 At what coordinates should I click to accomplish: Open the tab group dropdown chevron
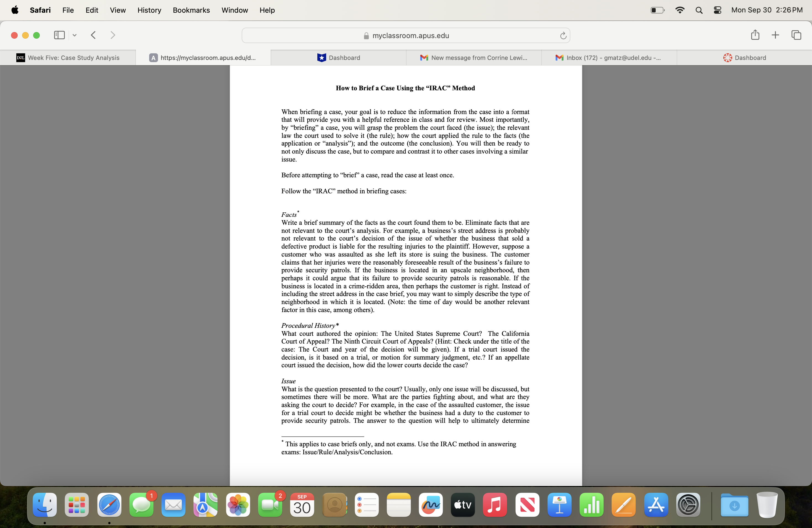pos(74,35)
